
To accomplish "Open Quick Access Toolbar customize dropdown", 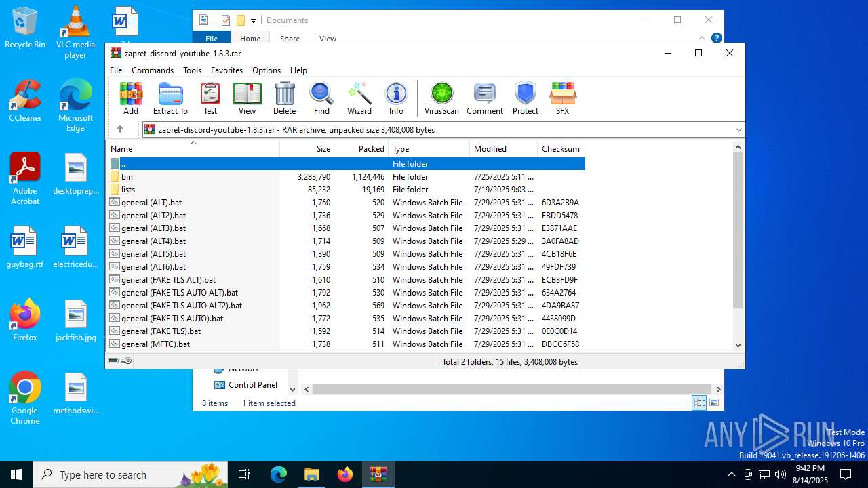I will pyautogui.click(x=253, y=20).
